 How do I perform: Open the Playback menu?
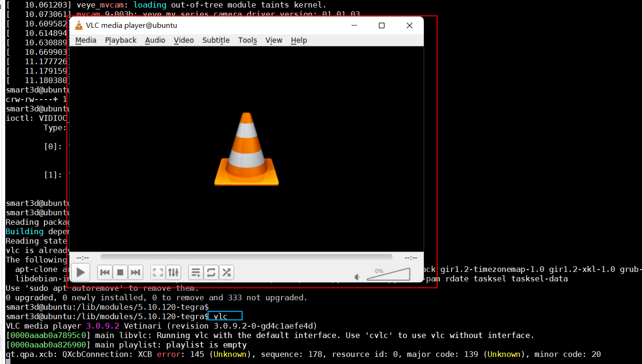pos(120,40)
